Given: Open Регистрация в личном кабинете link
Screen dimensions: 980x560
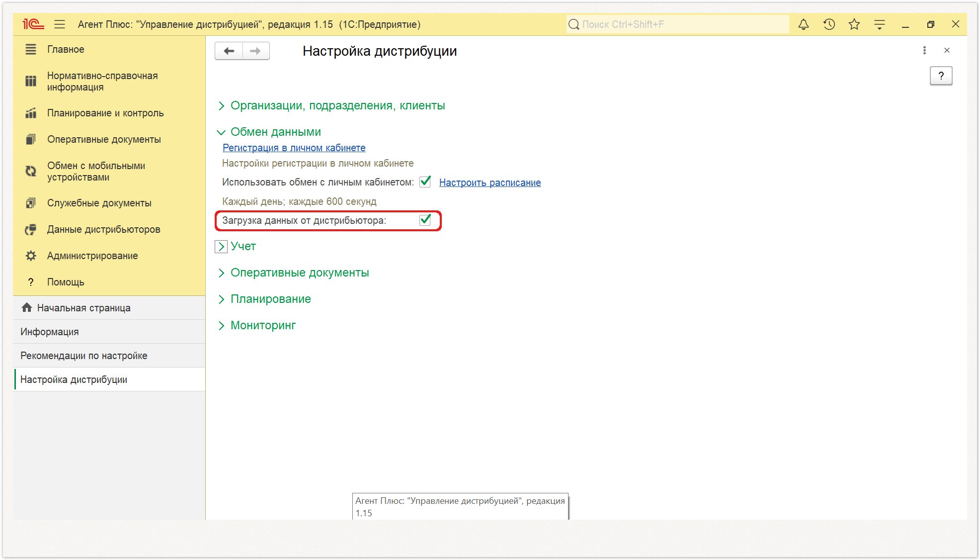Looking at the screenshot, I should click(x=294, y=148).
